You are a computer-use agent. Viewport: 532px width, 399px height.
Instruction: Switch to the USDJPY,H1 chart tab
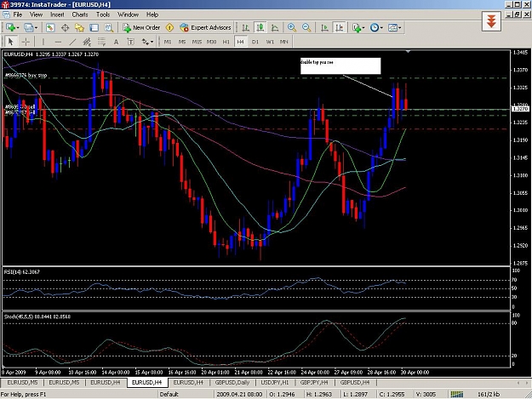pos(274,382)
